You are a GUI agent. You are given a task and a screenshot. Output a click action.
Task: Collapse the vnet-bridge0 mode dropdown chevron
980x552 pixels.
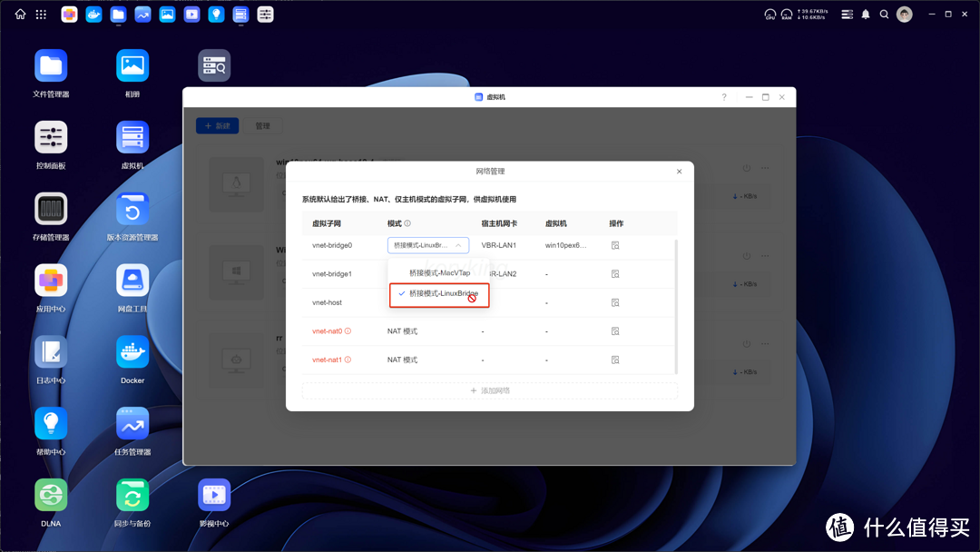pos(460,245)
